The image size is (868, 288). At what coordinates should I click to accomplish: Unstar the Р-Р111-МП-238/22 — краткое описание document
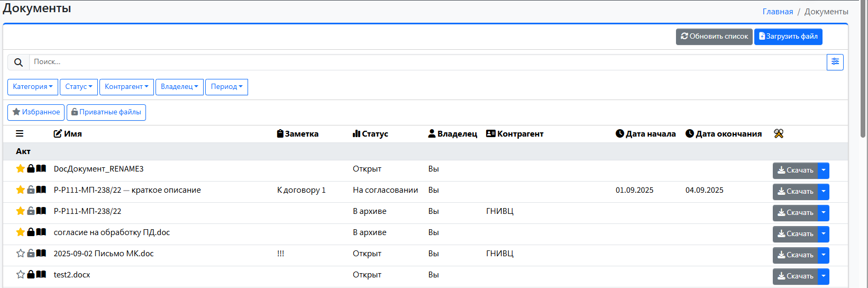click(x=21, y=190)
